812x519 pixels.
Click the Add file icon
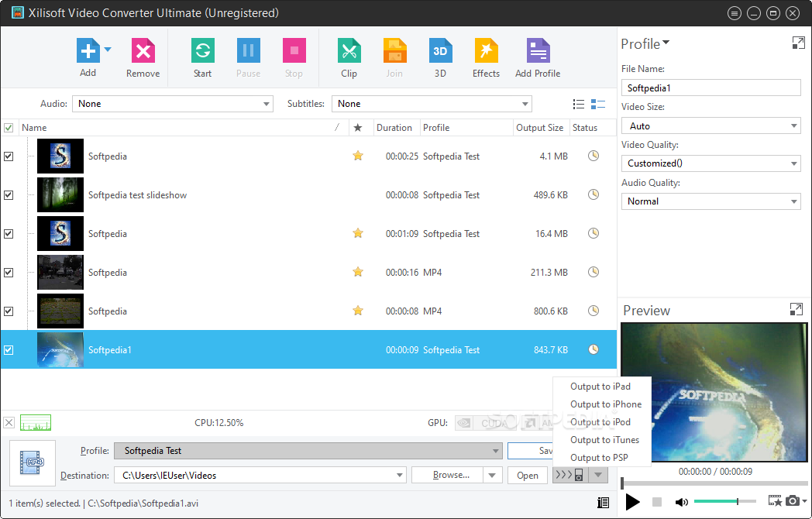click(x=88, y=51)
